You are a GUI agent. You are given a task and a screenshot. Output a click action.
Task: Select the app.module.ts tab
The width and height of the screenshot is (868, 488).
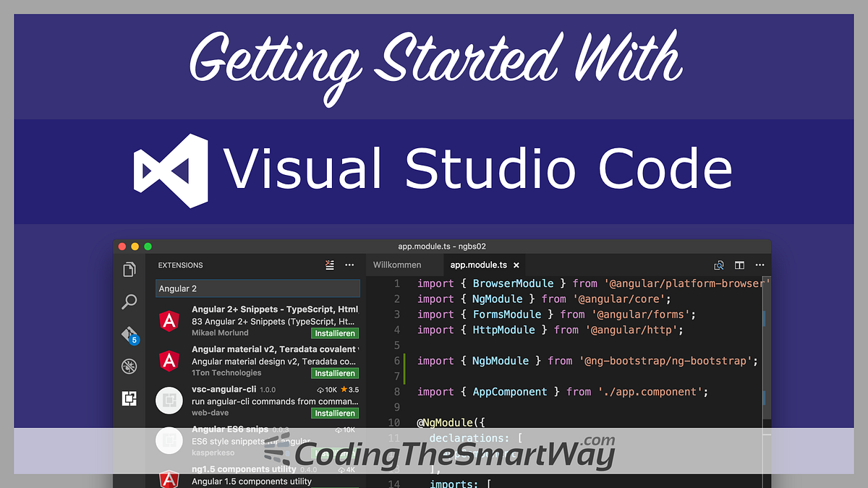coord(481,265)
